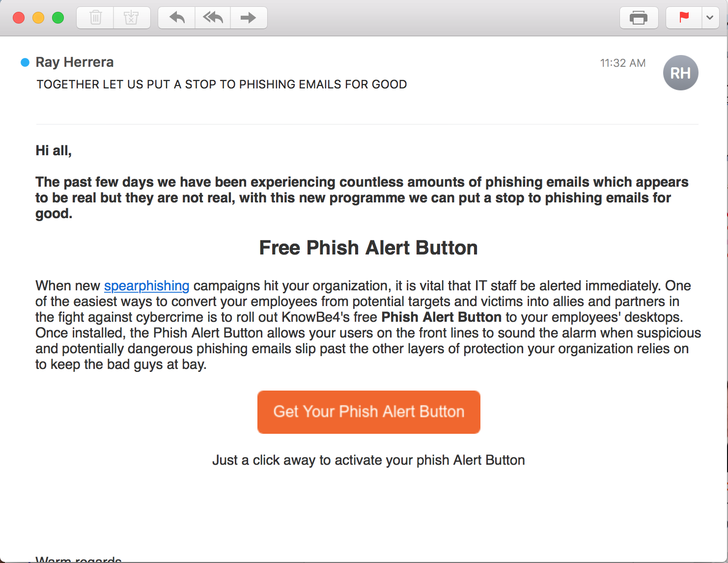Viewport: 728px width, 563px height.
Task: Flag this message with red flag
Action: pos(683,18)
